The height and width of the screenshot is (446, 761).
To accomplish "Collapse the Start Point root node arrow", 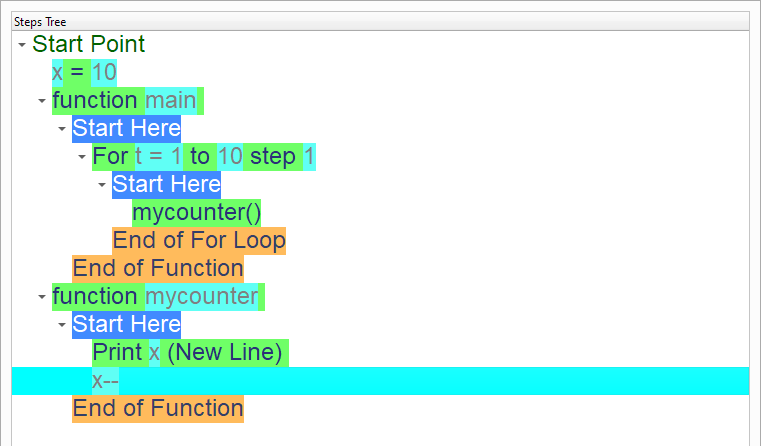I will click(x=22, y=45).
